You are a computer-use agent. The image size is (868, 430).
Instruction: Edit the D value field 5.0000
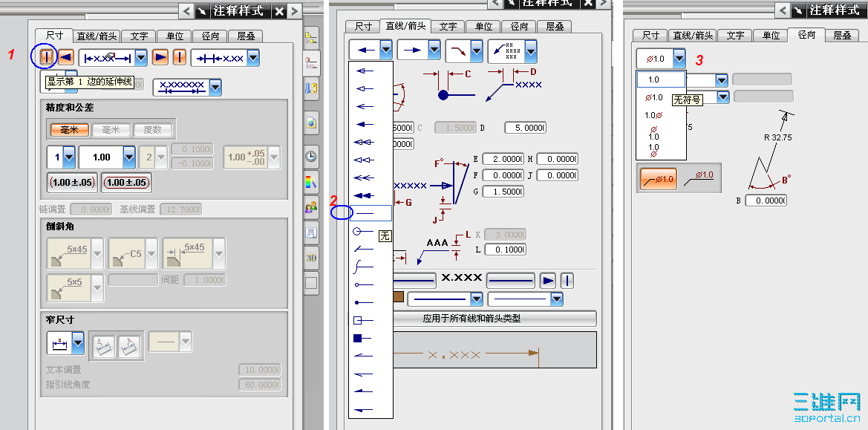point(526,128)
